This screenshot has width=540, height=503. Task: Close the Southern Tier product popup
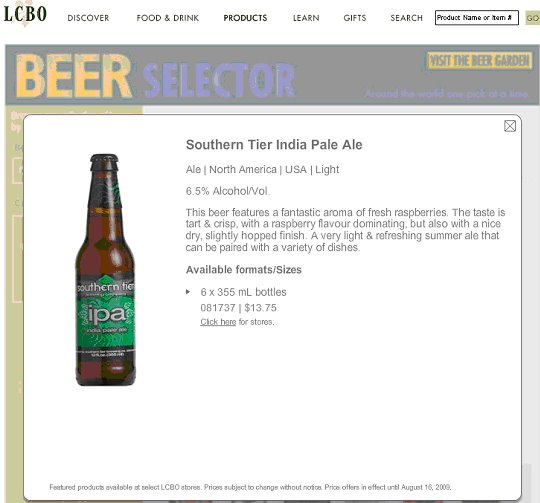(510, 126)
